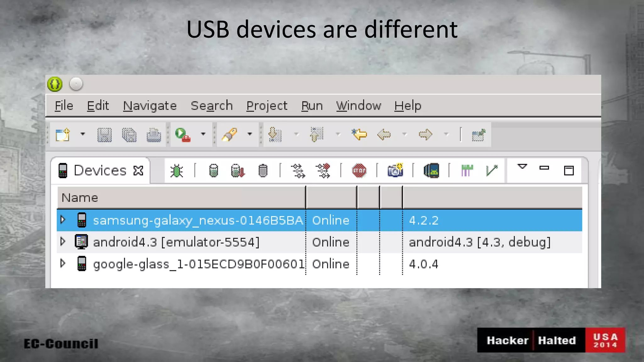This screenshot has width=644, height=362.
Task: Expand the google-glass_1 device row
Action: point(63,263)
